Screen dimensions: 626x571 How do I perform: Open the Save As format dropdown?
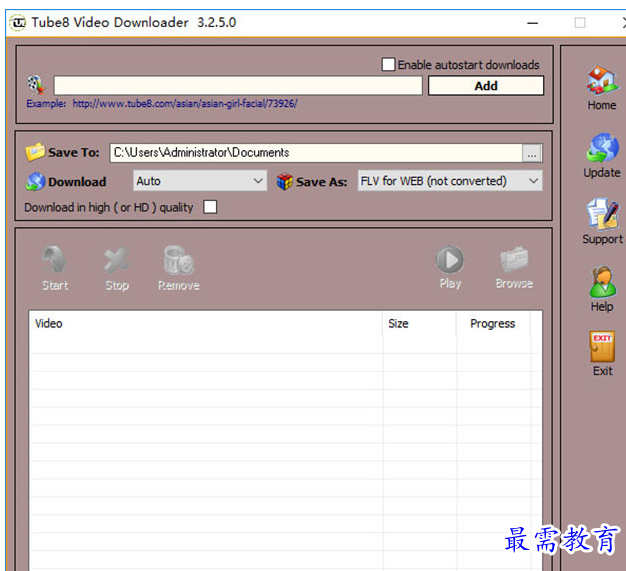450,181
